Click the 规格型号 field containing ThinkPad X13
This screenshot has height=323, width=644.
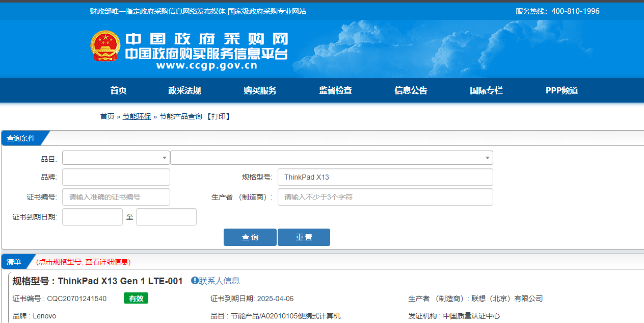point(385,177)
